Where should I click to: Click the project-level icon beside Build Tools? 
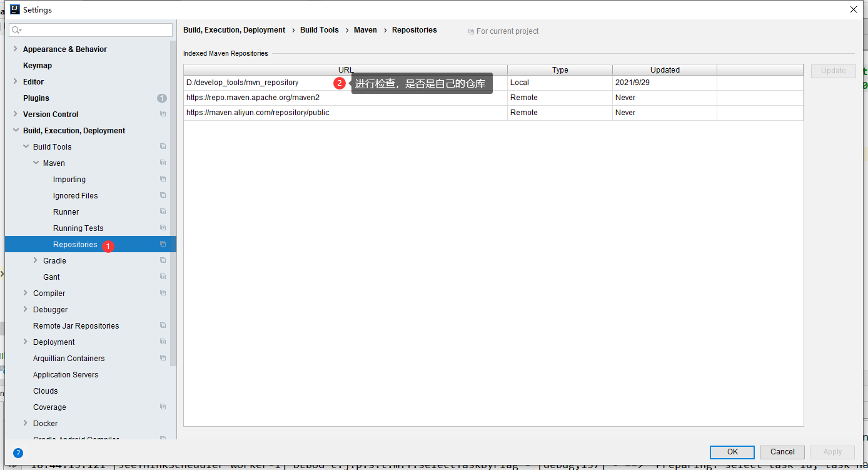coord(163,146)
